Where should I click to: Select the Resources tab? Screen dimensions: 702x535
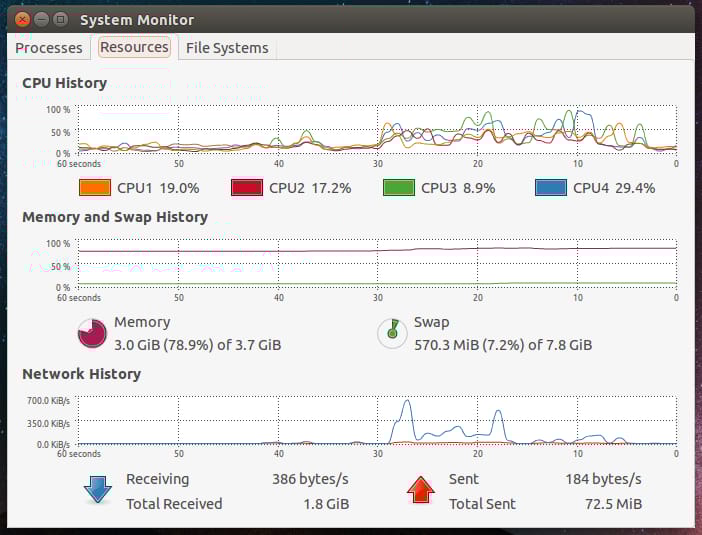134,47
